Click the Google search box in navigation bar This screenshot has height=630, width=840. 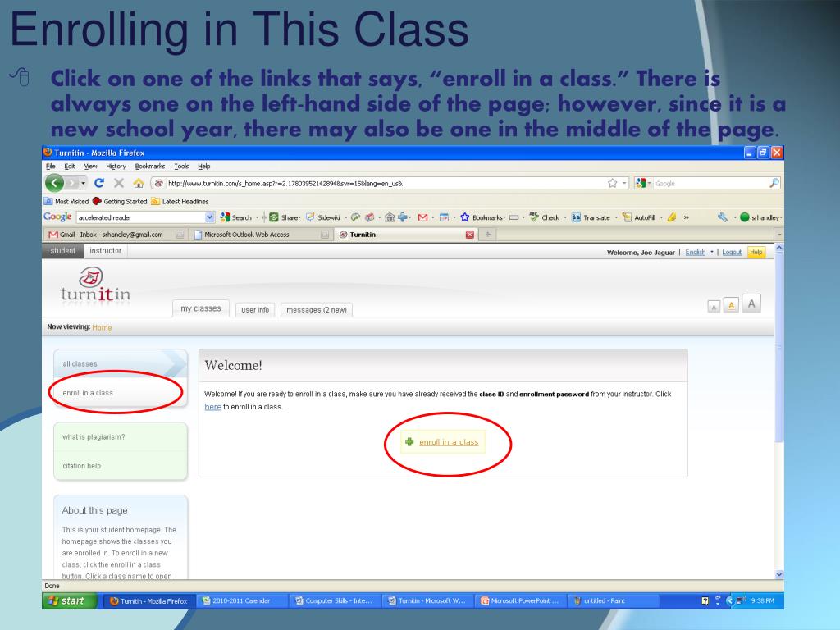[711, 183]
